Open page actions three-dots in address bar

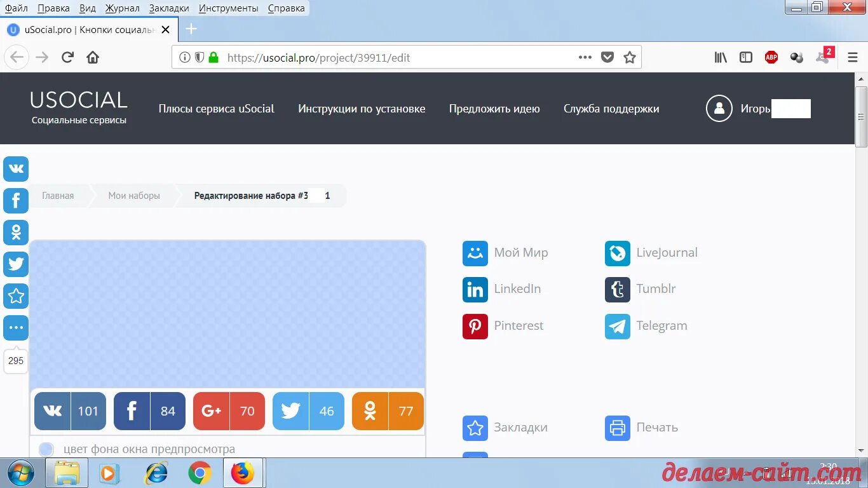pos(585,57)
